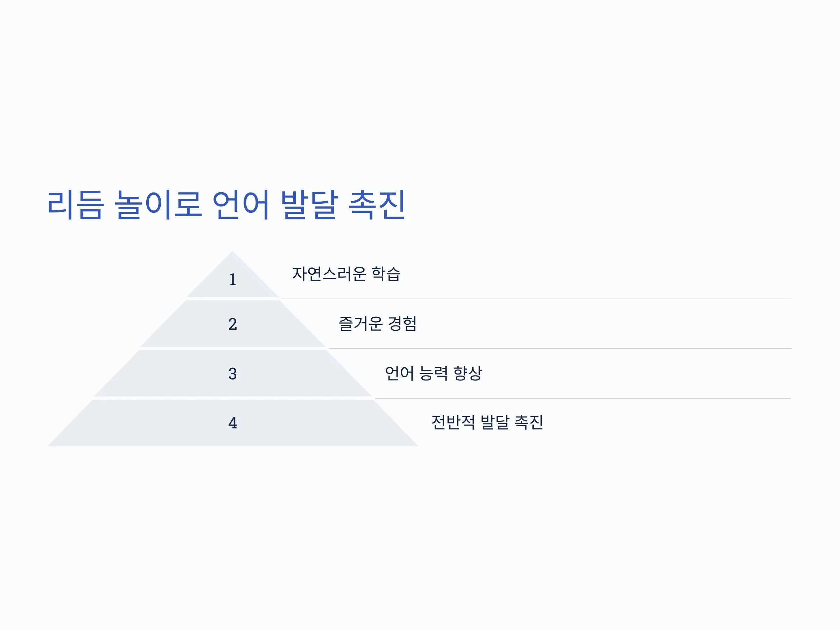This screenshot has height=630, width=840.
Task: Select the word '언어' in the title
Action: (x=241, y=205)
